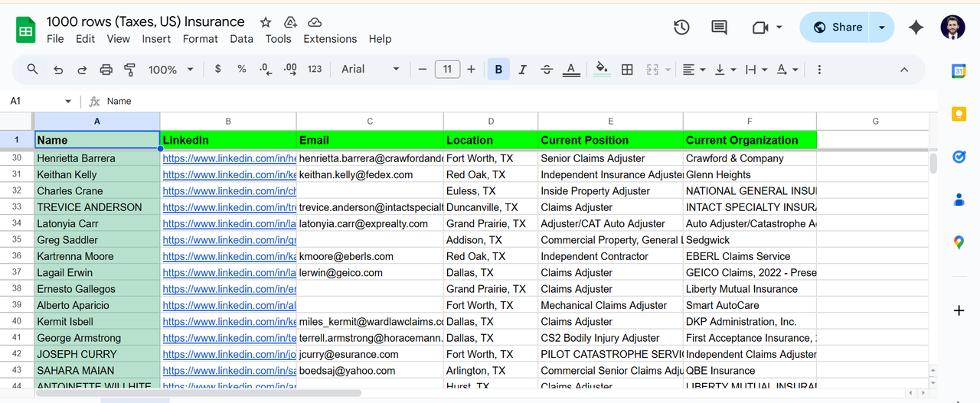
Task: Check the cloud document status icon
Action: pos(315,22)
